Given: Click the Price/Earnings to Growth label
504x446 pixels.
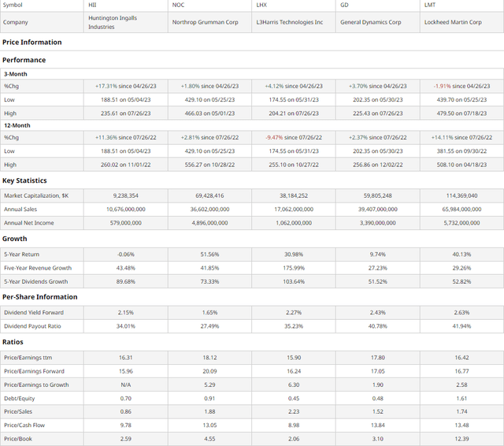Looking at the screenshot, I should tap(36, 385).
